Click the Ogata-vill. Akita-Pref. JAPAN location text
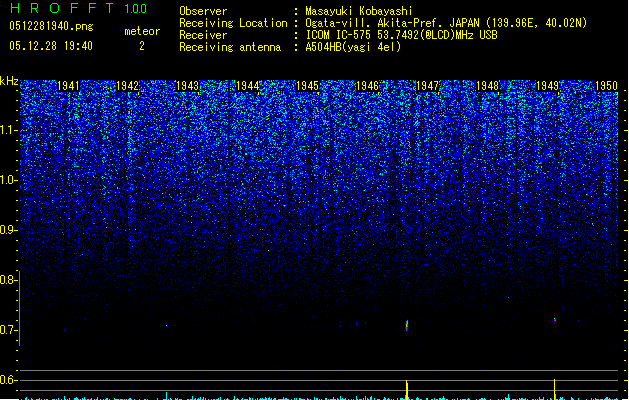 pos(446,23)
